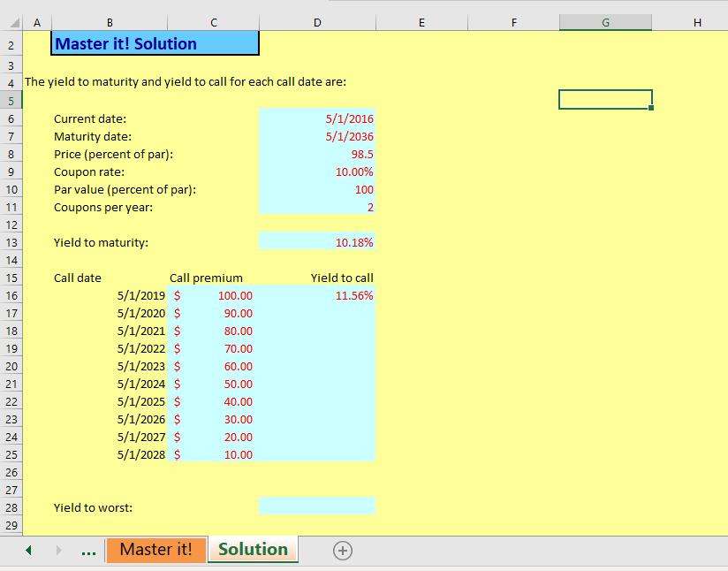Select call premium $100.00
This screenshot has height=571, width=728.
pyautogui.click(x=214, y=295)
